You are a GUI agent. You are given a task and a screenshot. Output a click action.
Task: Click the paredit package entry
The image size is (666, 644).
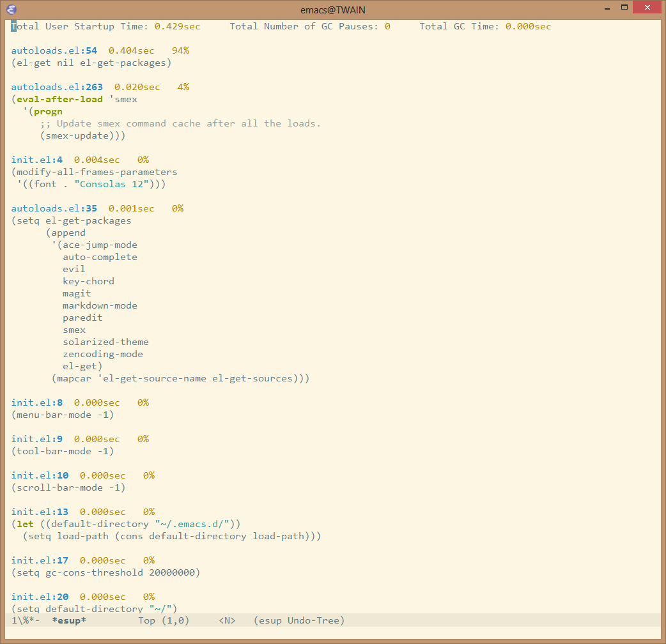82,318
